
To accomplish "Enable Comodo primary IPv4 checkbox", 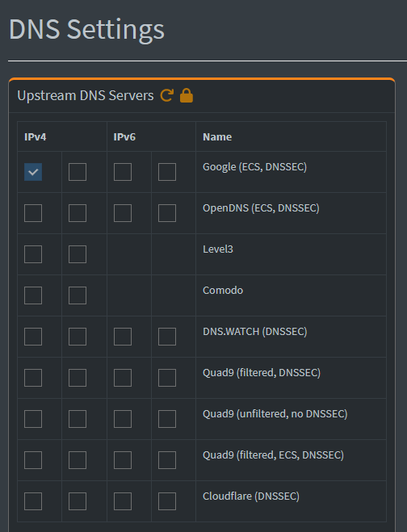I will tap(33, 295).
